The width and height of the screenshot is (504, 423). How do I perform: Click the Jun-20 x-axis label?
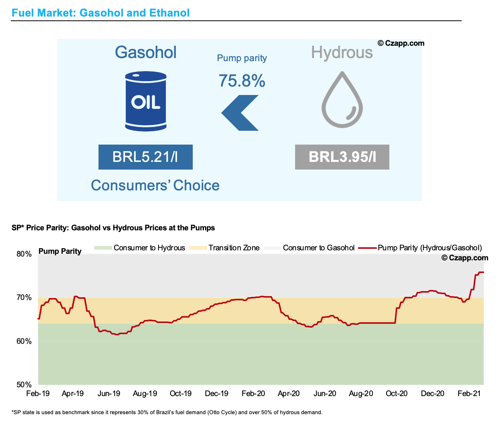pyautogui.click(x=325, y=394)
